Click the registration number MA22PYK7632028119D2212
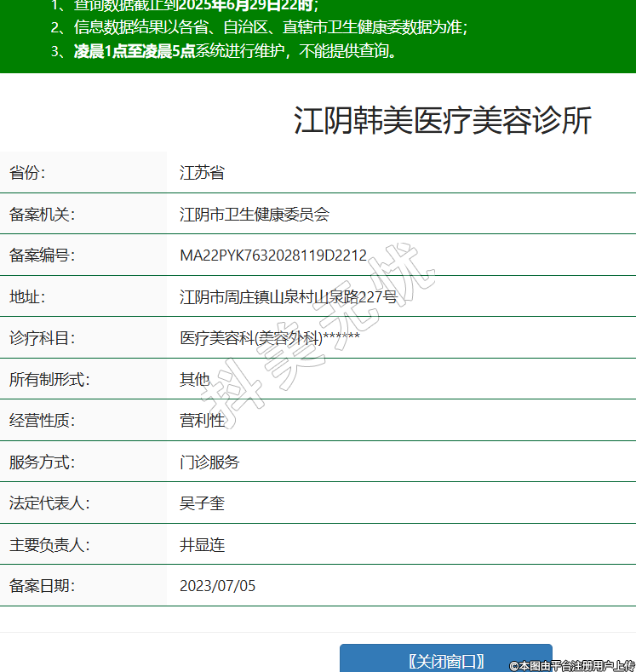This screenshot has width=636, height=672. [x=272, y=256]
